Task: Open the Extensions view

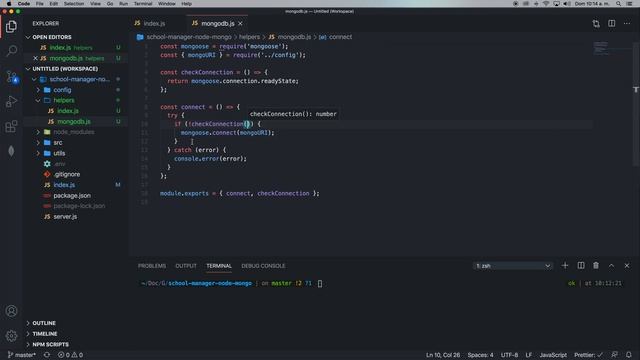Action: (x=11, y=126)
